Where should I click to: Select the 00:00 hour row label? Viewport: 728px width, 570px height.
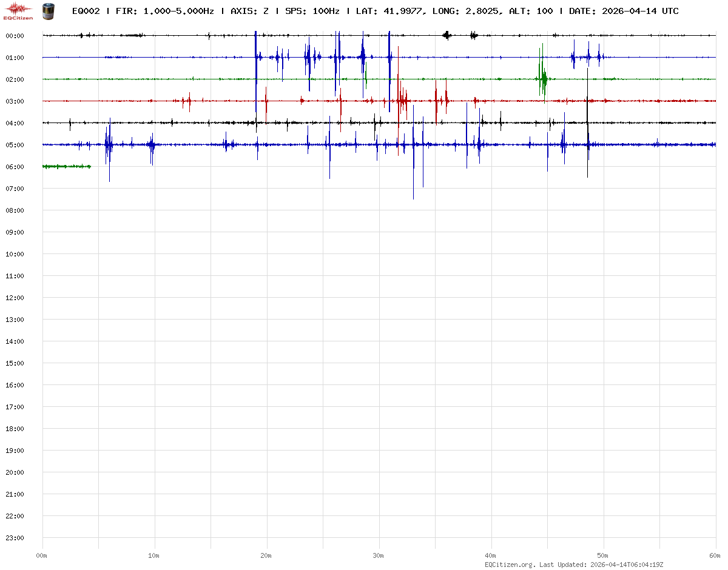click(15, 36)
